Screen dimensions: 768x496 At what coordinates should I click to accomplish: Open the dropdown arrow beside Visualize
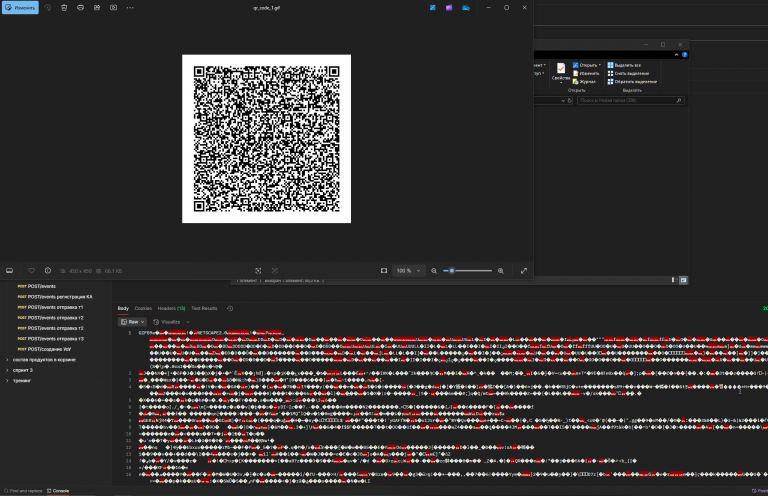(188, 322)
